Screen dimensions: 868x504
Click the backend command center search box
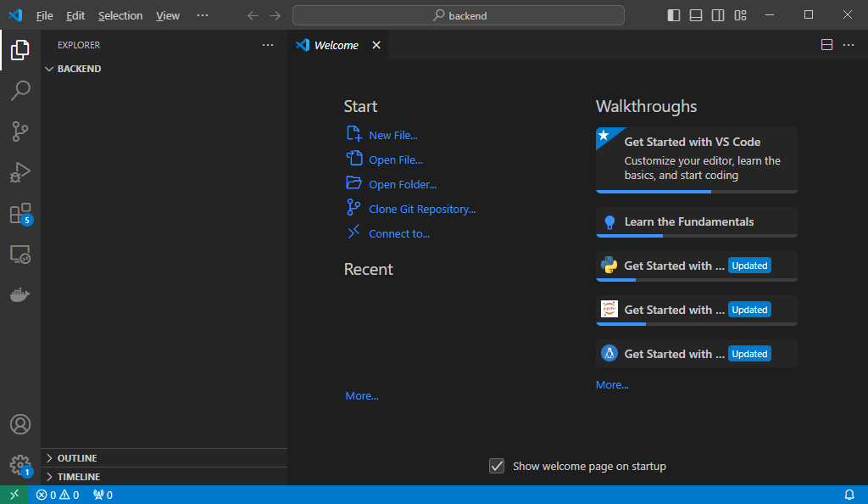point(459,15)
